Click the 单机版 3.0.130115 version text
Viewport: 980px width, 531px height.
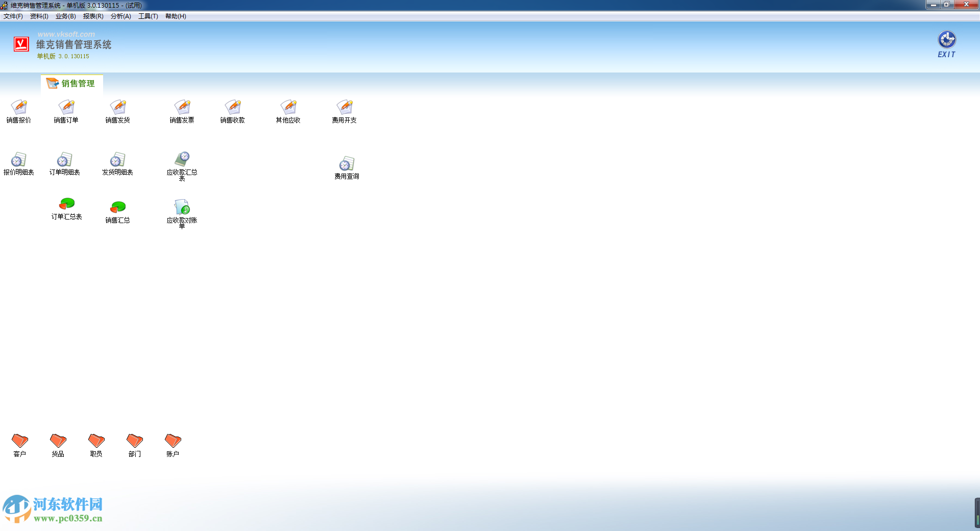(x=63, y=57)
